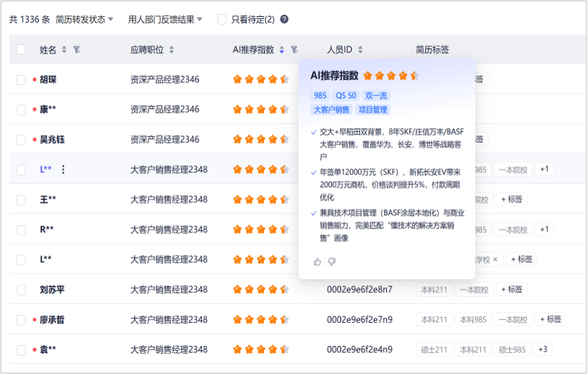Click 本科985 tag in 廖承哲 row
Viewport: 588px width, 374px height.
click(x=473, y=319)
